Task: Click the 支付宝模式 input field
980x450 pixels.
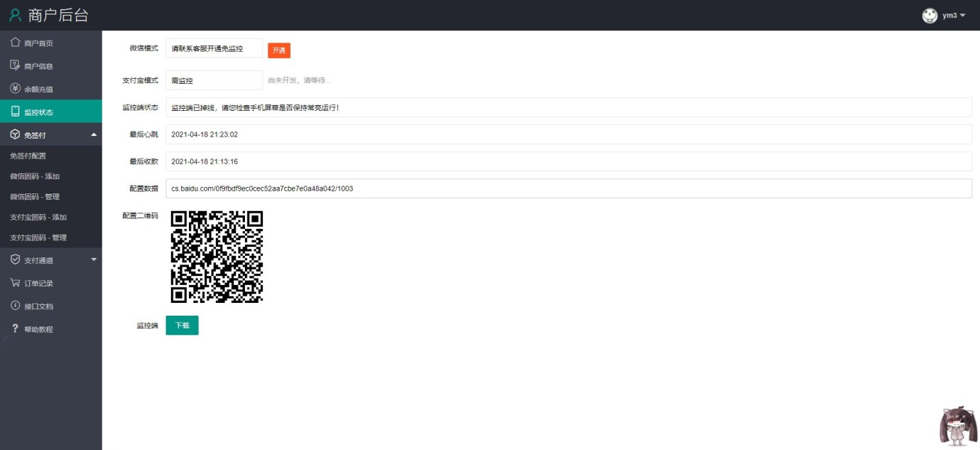Action: coord(214,80)
